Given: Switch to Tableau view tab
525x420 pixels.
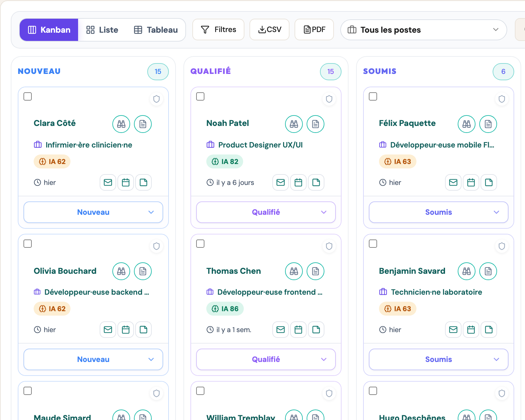Looking at the screenshot, I should point(156,30).
